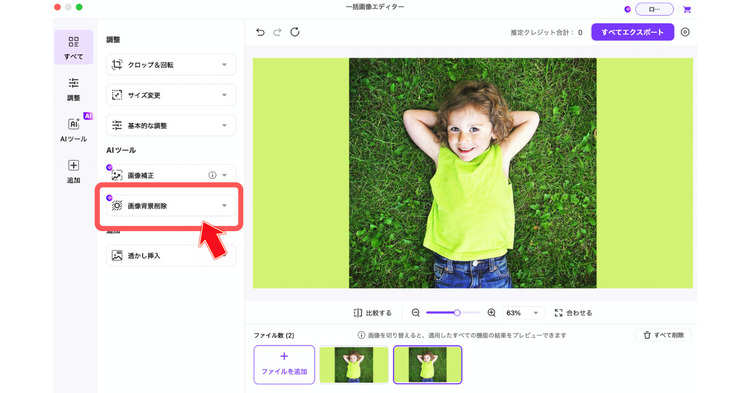Click the 透かし挿入 image icon

(117, 255)
